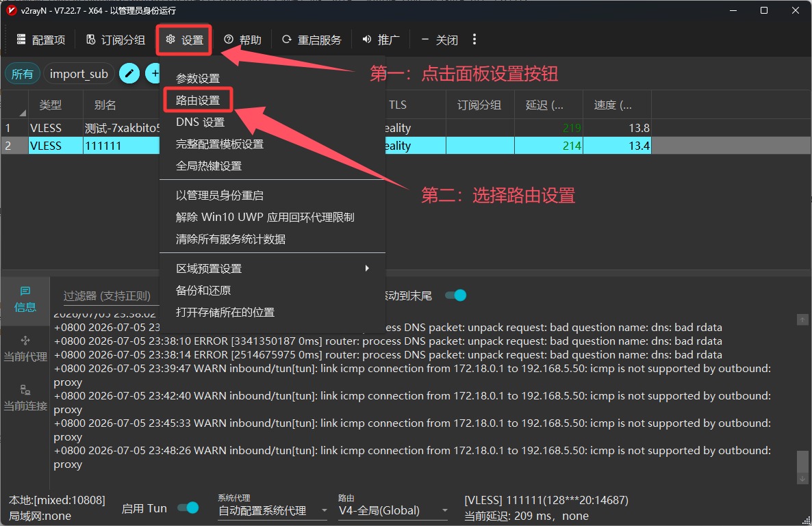Click the 关闭 toolbar button
This screenshot has height=526, width=812.
(x=439, y=40)
